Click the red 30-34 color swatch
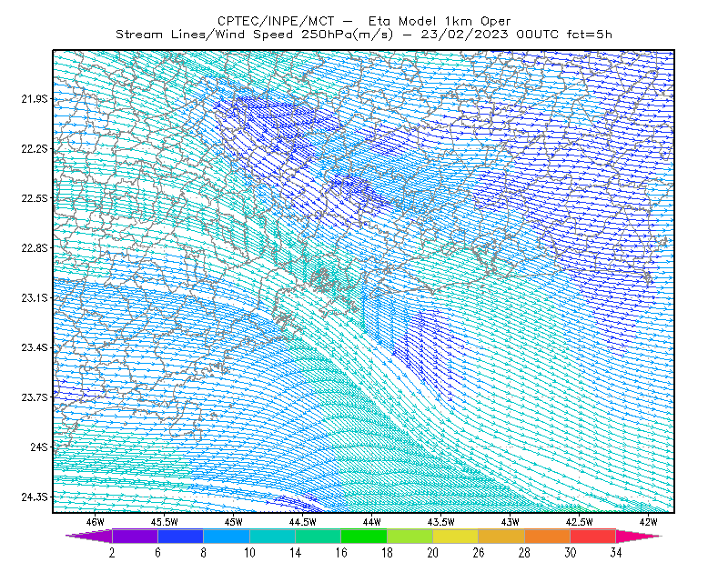728x562 pixels. [x=593, y=536]
